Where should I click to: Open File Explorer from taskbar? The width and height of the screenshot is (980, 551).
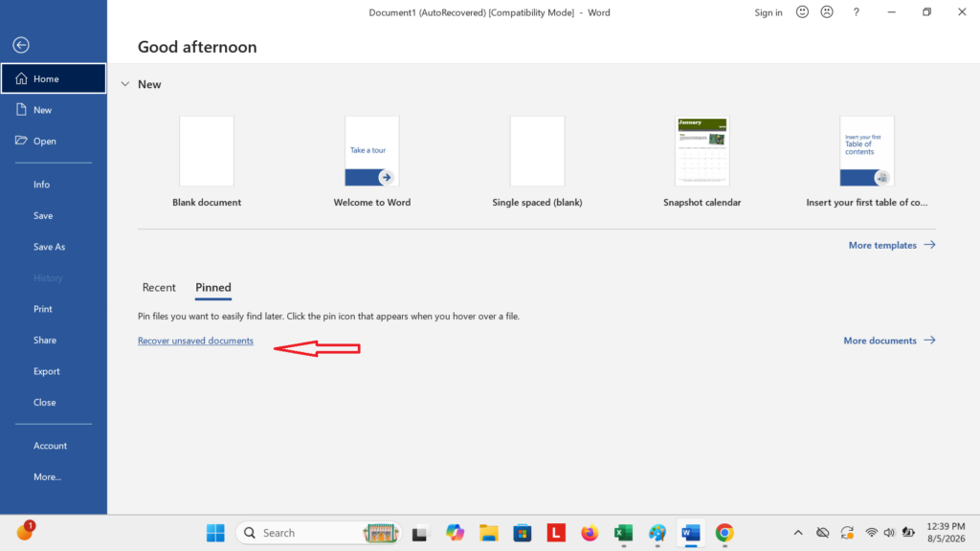[x=489, y=533]
